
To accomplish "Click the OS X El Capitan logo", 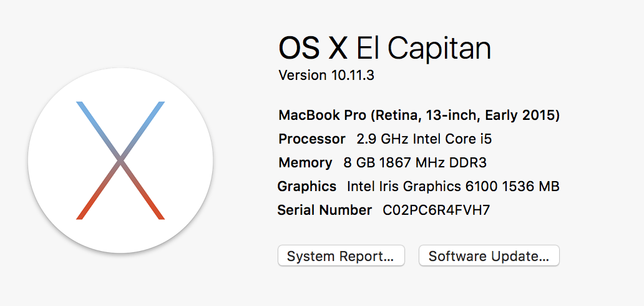I will [120, 160].
